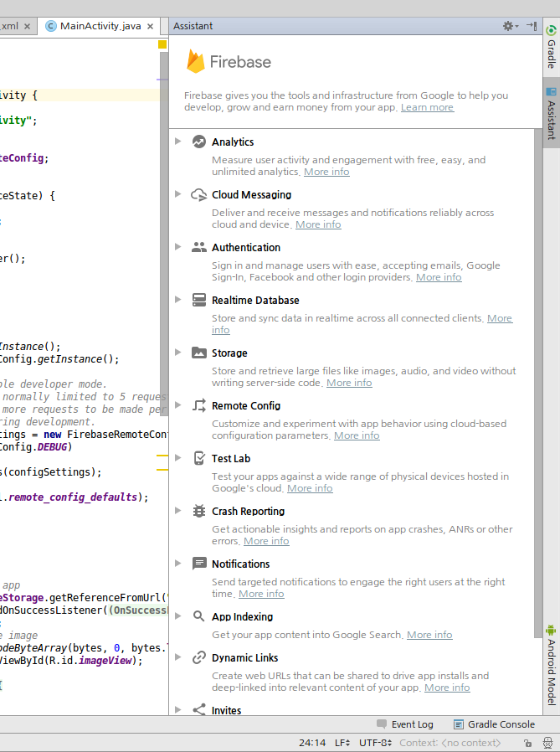Switch to the MainActivity.java tab
This screenshot has width=560, height=752.
pyautogui.click(x=100, y=26)
